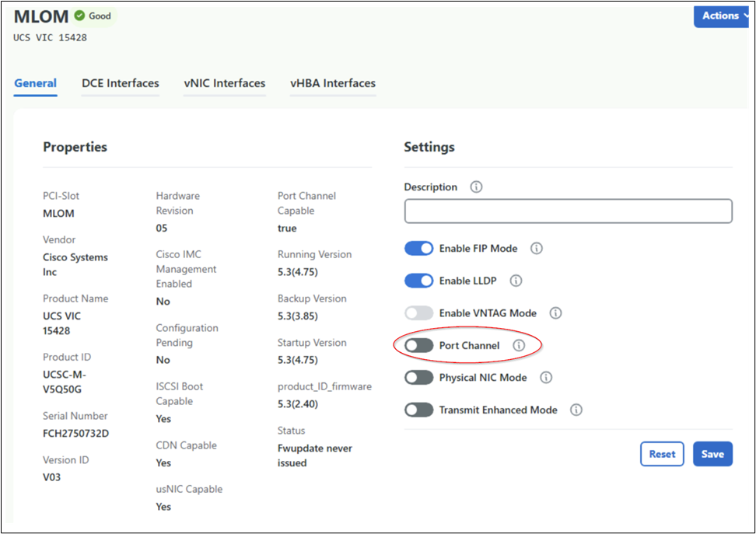This screenshot has width=756, height=534.
Task: Click the ISCSI Boot Capable label
Action: (180, 394)
